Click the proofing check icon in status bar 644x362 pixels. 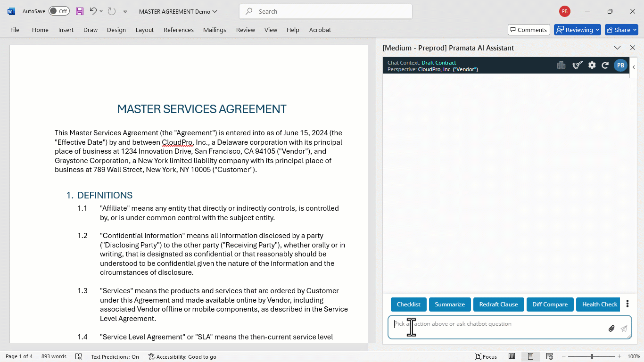79,356
